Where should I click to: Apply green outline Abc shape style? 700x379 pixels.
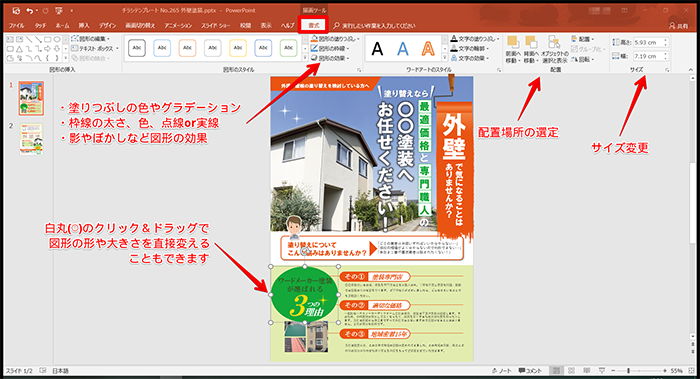[x=288, y=48]
